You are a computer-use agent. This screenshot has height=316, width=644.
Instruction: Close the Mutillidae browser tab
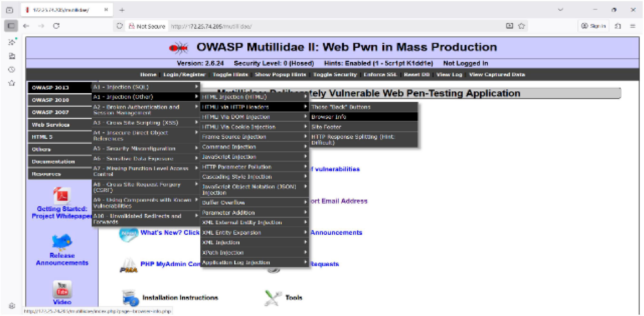coord(106,10)
